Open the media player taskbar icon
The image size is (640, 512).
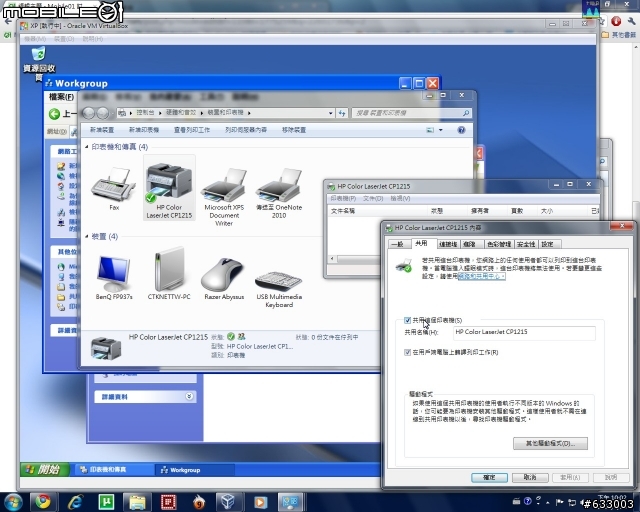click(x=260, y=502)
